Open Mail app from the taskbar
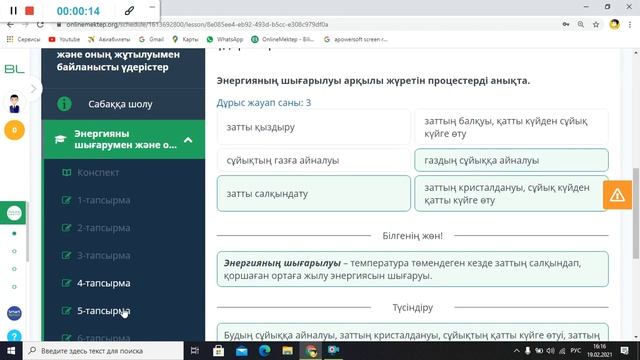The height and width of the screenshot is (360, 640). (242, 351)
